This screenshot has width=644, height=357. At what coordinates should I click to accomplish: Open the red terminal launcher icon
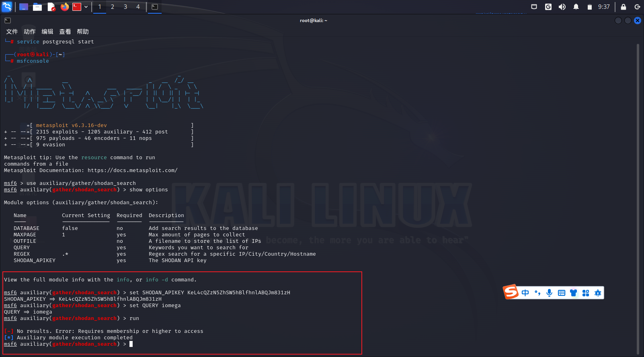pyautogui.click(x=77, y=7)
